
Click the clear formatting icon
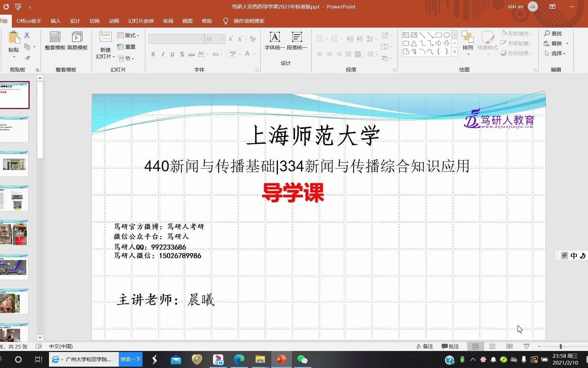point(252,39)
